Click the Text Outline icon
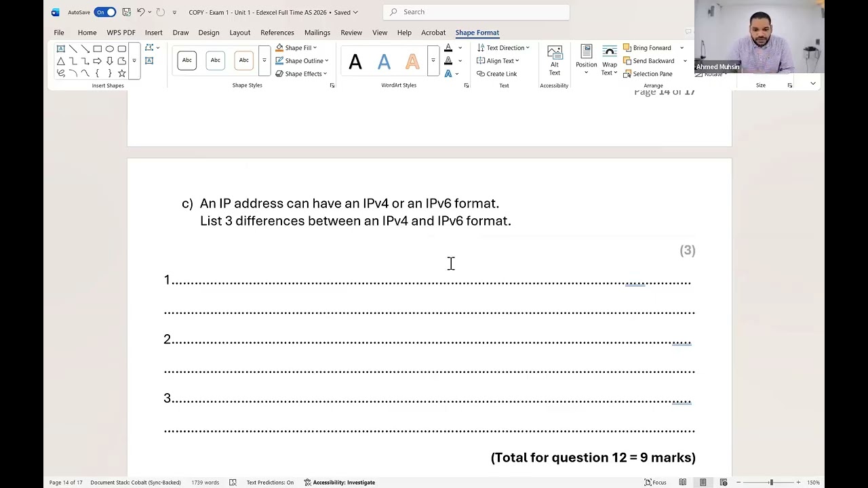 click(x=448, y=60)
